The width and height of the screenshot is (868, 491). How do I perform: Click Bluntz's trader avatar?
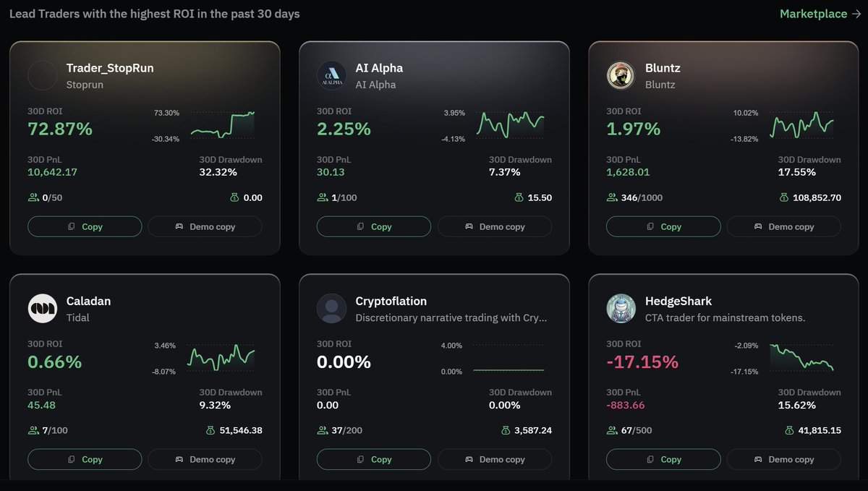tap(621, 76)
